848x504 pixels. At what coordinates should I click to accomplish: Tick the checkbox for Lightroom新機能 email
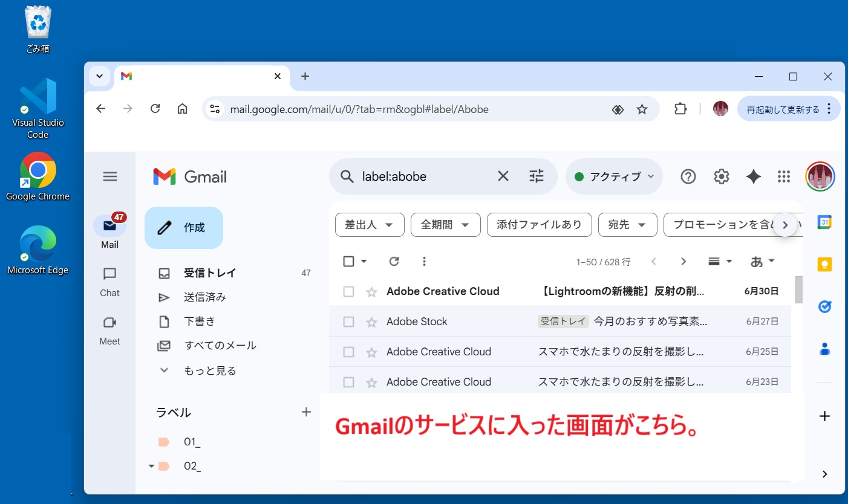pos(348,291)
